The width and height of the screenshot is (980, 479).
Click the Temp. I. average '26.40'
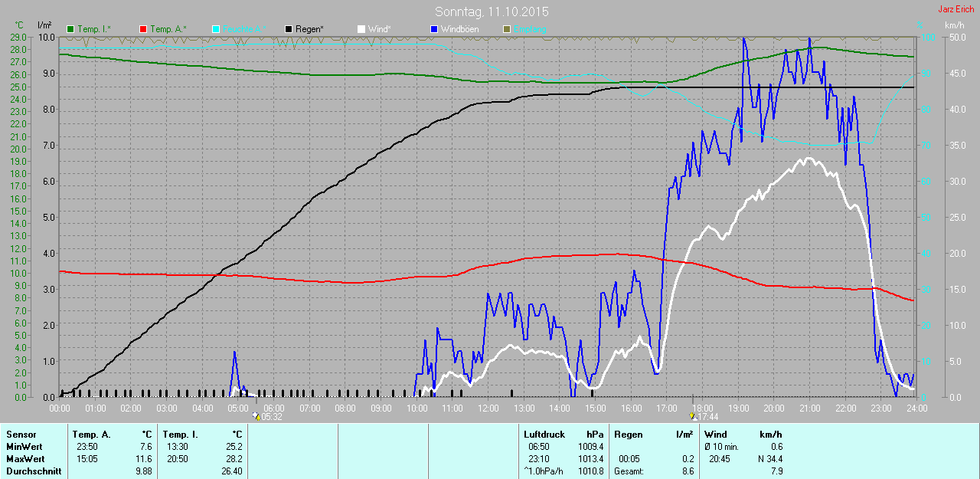pyautogui.click(x=231, y=471)
